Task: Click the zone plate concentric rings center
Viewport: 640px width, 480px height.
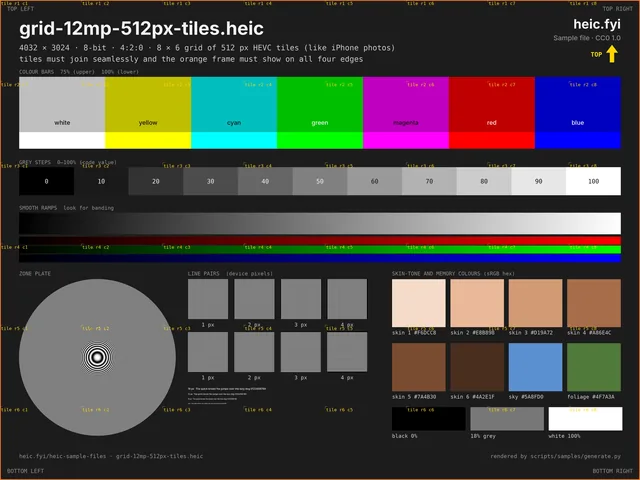Action: 97,357
